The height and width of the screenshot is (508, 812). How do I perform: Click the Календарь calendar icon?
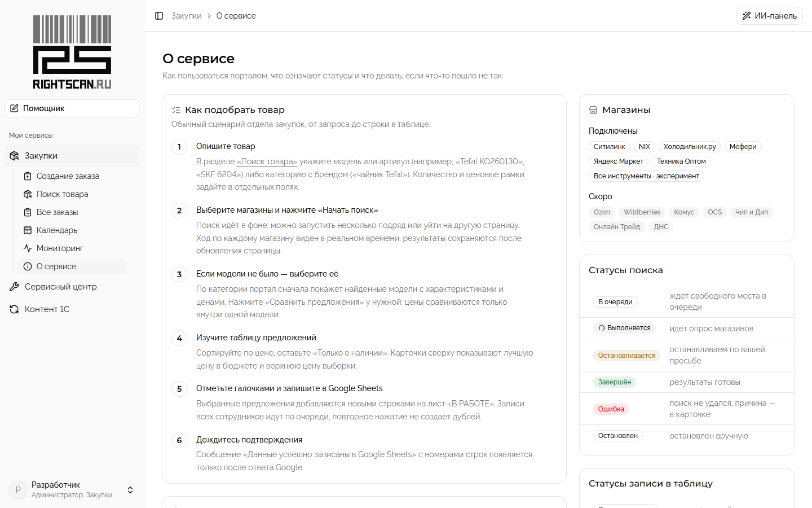(28, 230)
